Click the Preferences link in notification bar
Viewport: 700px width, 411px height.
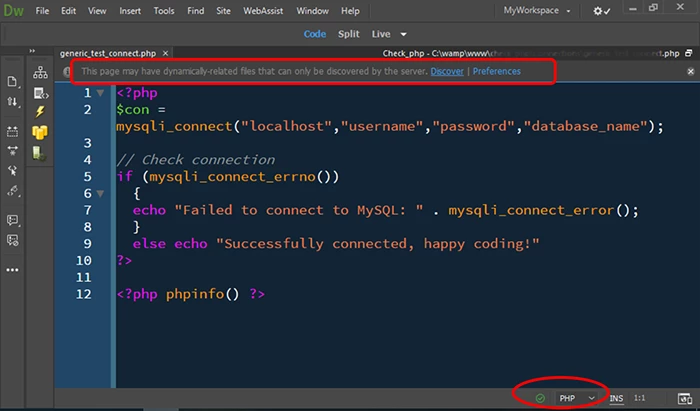tap(496, 71)
